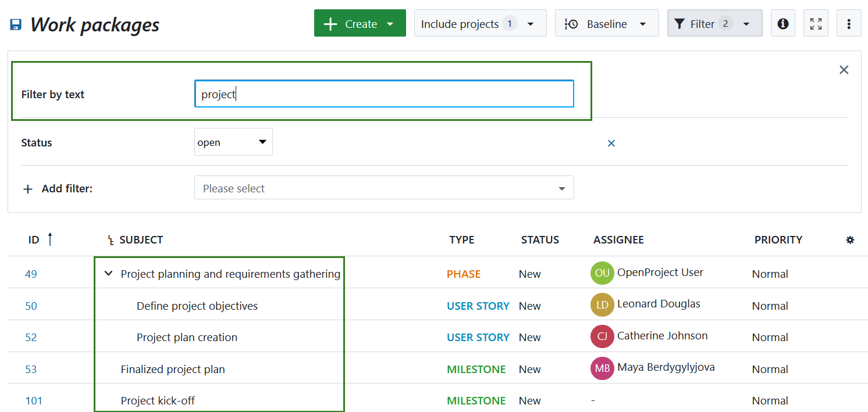
Task: Remove the Status filter via blue X icon
Action: click(x=611, y=143)
